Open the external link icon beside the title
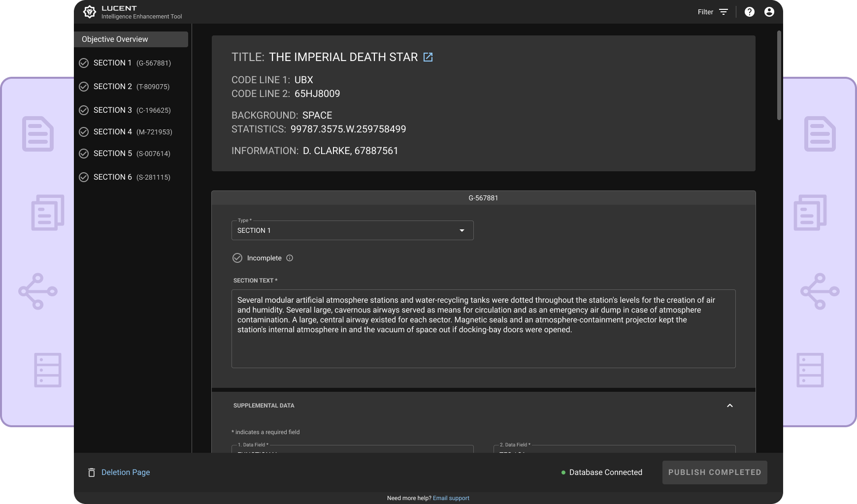Image resolution: width=857 pixels, height=504 pixels. tap(428, 57)
